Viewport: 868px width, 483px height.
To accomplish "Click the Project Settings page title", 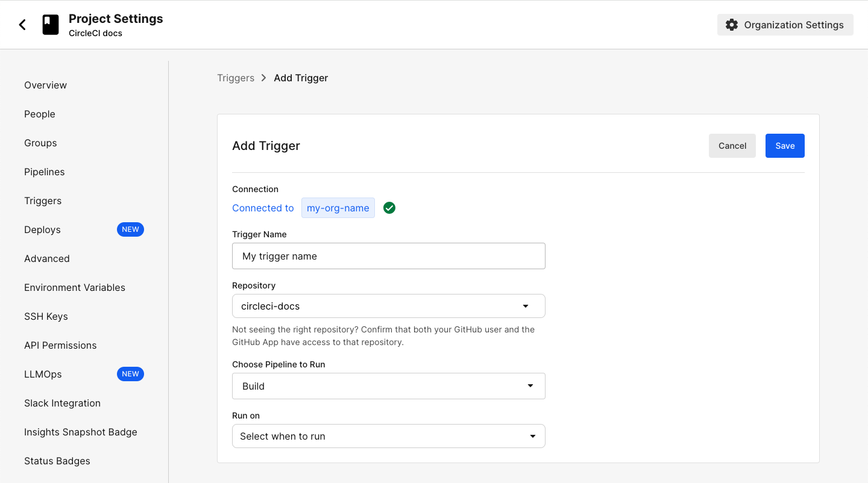I will pyautogui.click(x=116, y=19).
